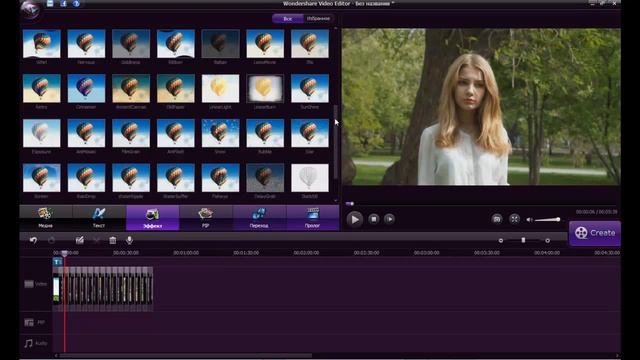Image resolution: width=640 pixels, height=360 pixels.
Task: Show all effects with Все button
Action: [288, 18]
